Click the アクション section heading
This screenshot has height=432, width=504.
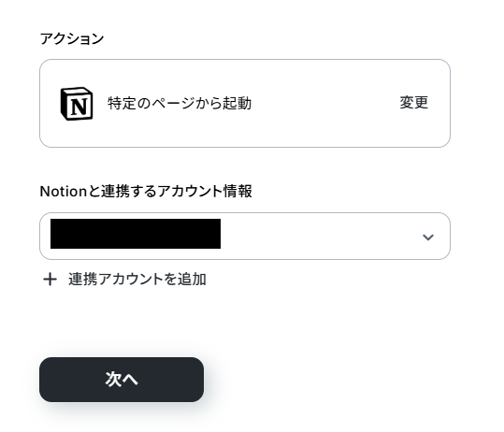pos(72,38)
